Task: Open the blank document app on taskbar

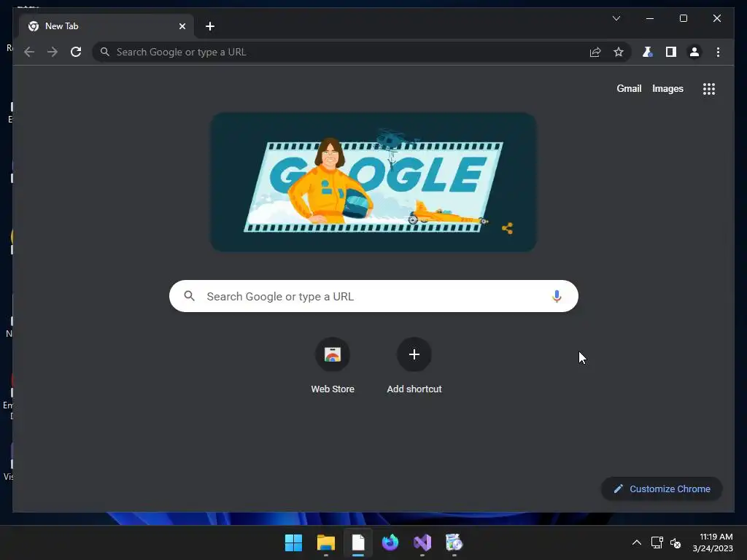Action: pos(358,542)
